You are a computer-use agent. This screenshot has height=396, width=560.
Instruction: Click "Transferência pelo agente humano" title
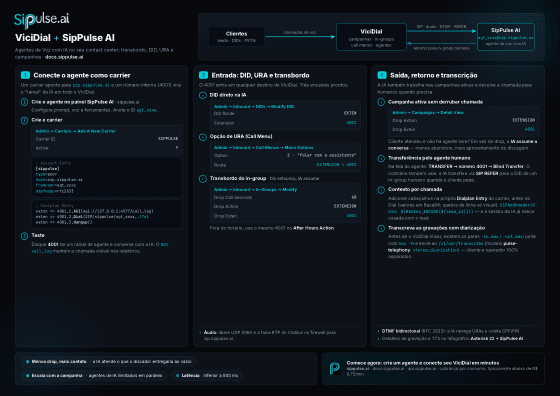[x=429, y=158]
